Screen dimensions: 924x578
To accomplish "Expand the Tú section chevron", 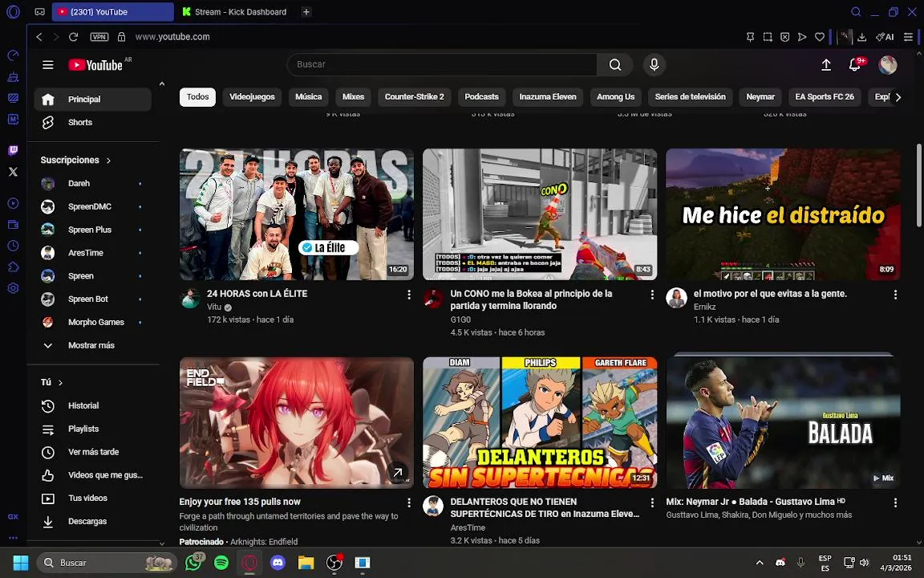I will 60,383.
